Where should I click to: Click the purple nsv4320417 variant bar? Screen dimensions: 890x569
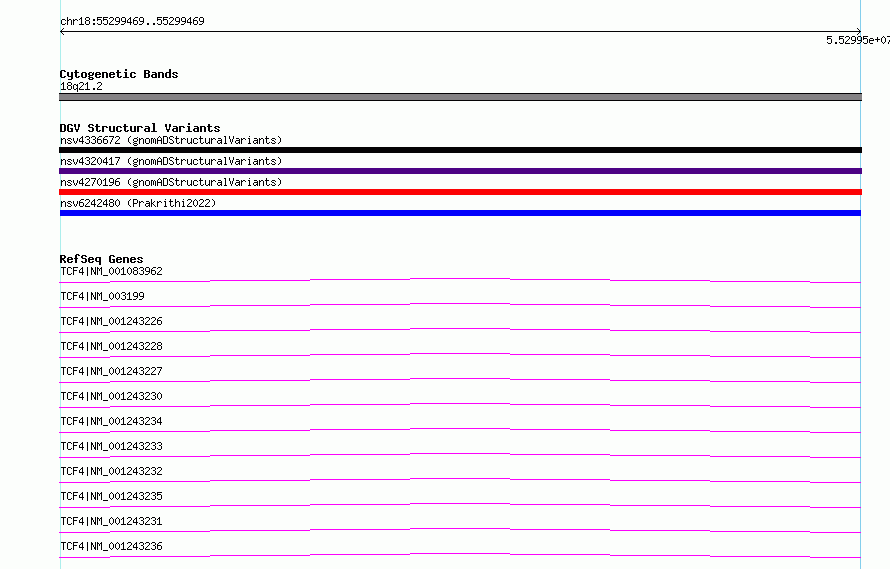pyautogui.click(x=460, y=171)
